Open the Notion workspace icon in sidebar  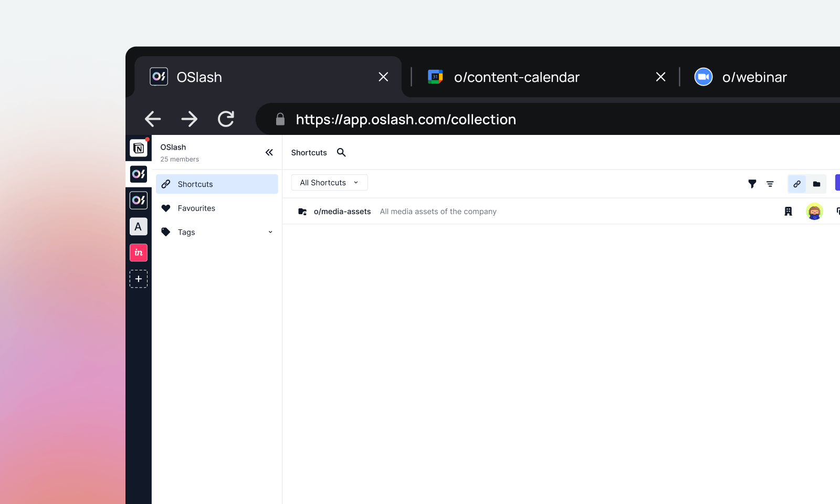click(x=139, y=149)
